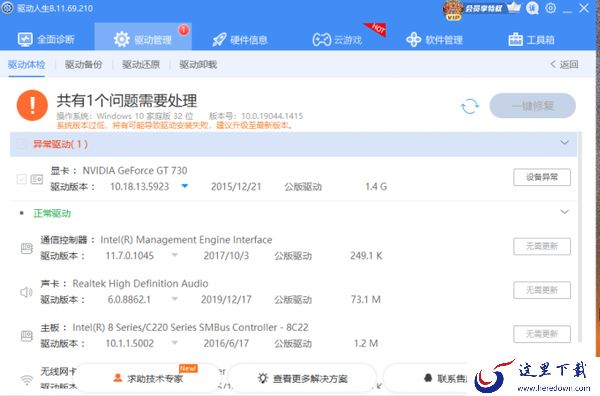This screenshot has width=600, height=396.
Task: Open version dropdown for 10.1.1.5002
Action: tap(174, 343)
